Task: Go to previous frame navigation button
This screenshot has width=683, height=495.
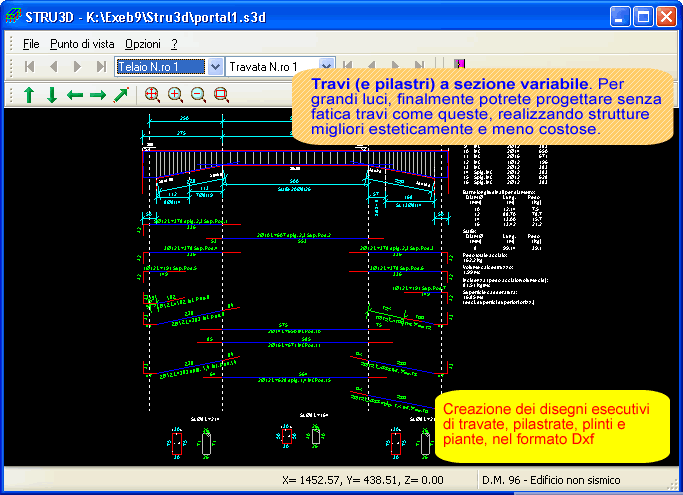Action: click(53, 67)
